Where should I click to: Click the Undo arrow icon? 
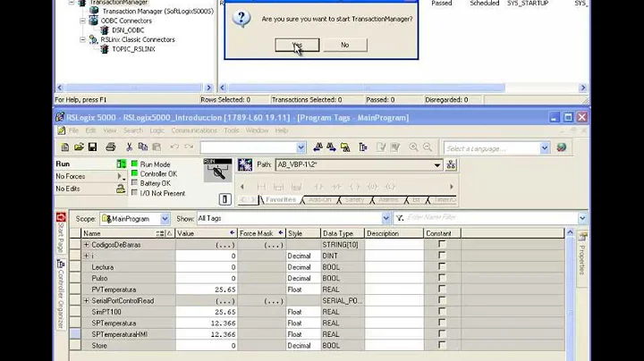click(x=174, y=147)
